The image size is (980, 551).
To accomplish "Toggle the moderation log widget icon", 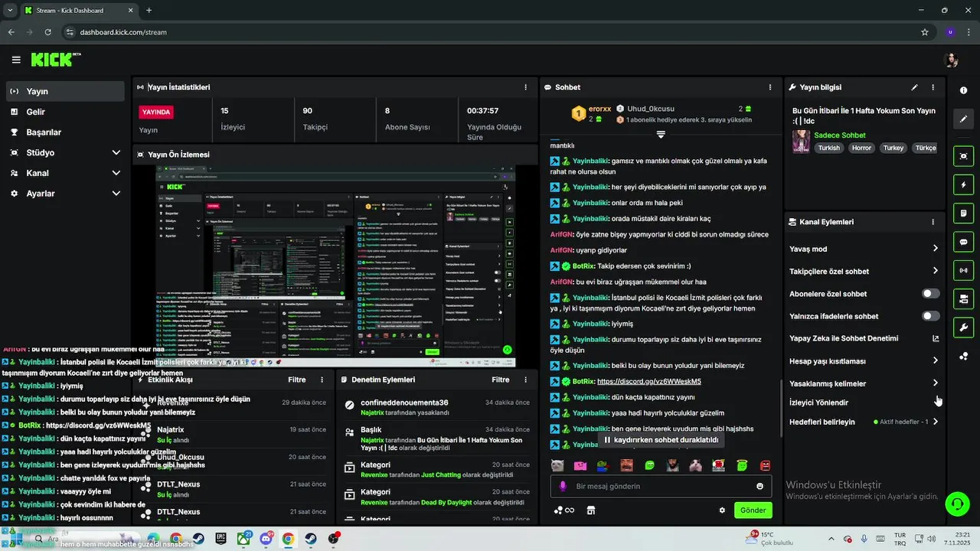I will pos(963,214).
